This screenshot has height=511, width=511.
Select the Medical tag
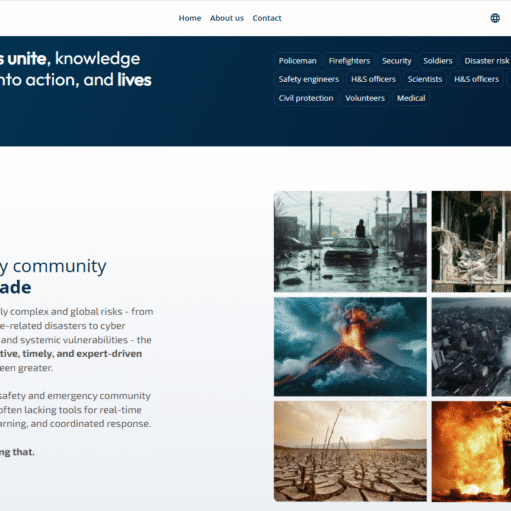tap(411, 98)
